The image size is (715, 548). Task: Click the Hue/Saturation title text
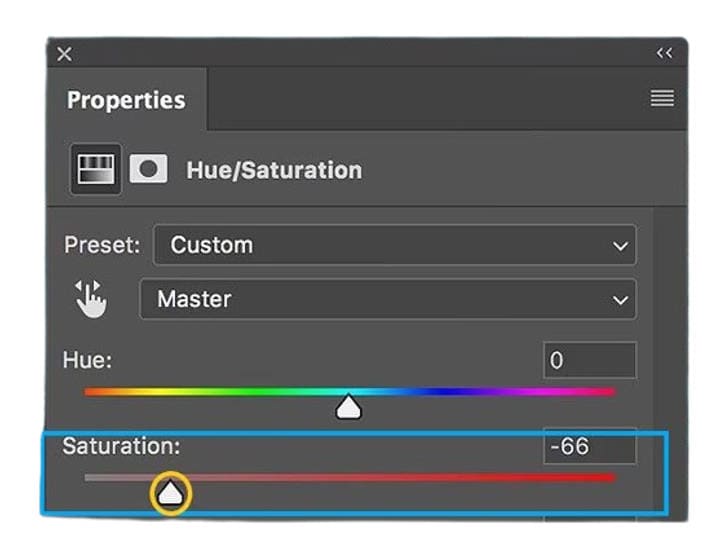274,170
